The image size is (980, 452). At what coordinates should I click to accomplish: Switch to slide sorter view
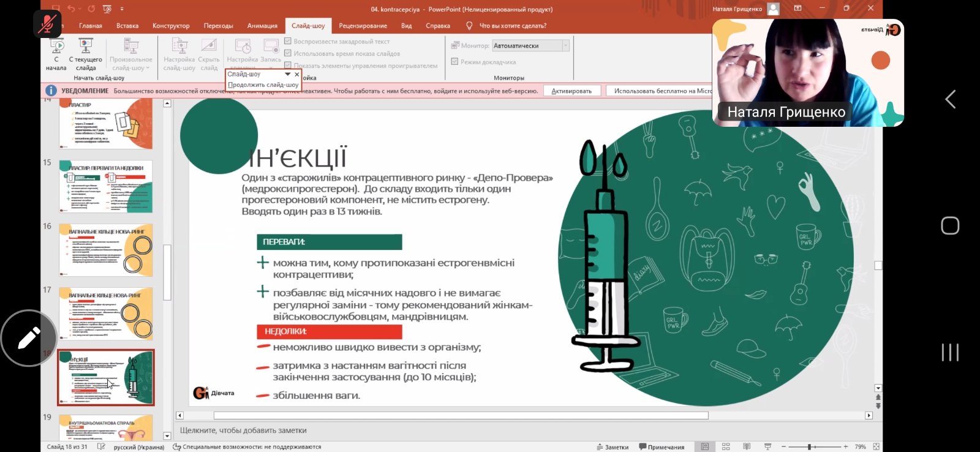click(726, 446)
